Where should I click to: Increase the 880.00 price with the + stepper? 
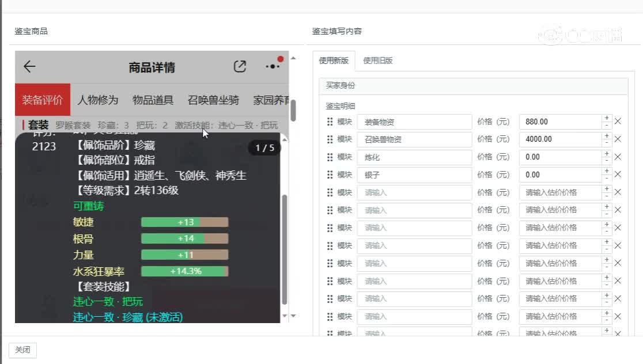606,118
